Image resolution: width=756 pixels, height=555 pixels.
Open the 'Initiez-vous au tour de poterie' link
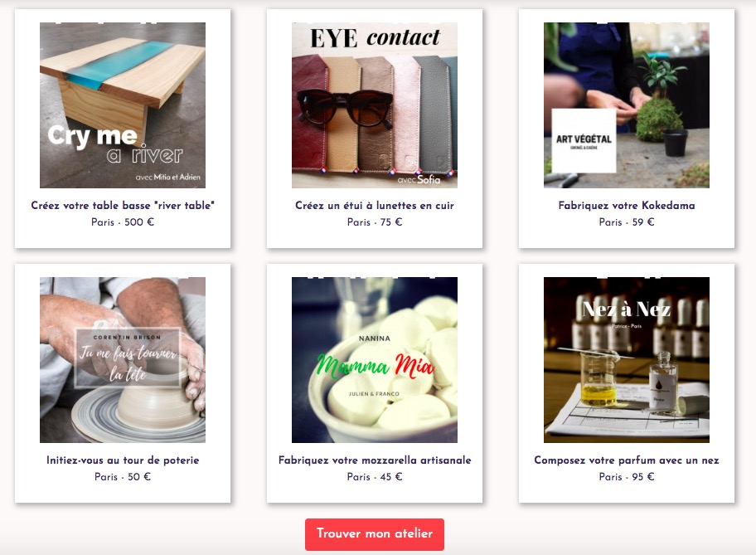pyautogui.click(x=123, y=460)
